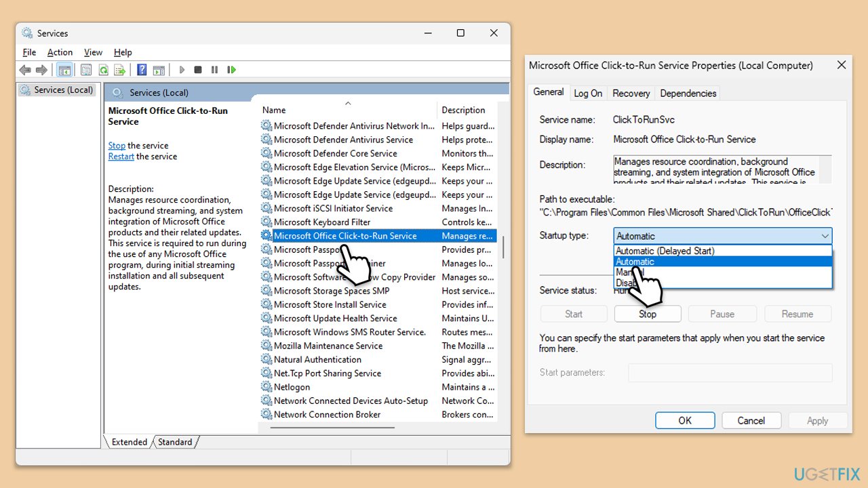Select Microsoft Store Install Service row
868x488 pixels.
378,304
